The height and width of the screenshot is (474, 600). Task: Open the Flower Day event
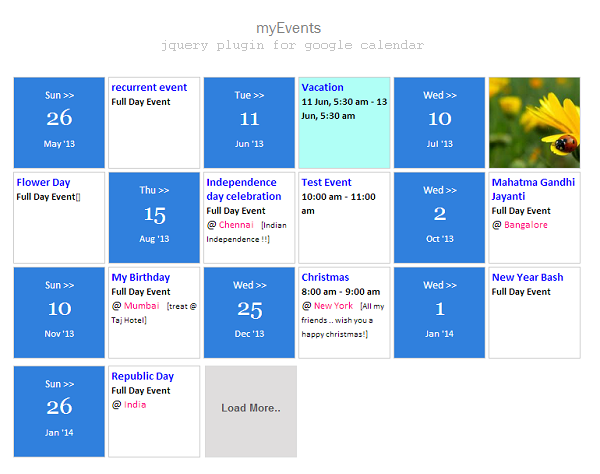tap(43, 182)
